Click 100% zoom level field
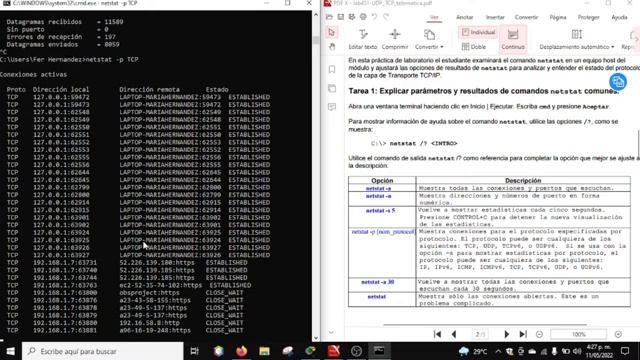Image resolution: width=640 pixels, height=360 pixels. click(x=578, y=334)
